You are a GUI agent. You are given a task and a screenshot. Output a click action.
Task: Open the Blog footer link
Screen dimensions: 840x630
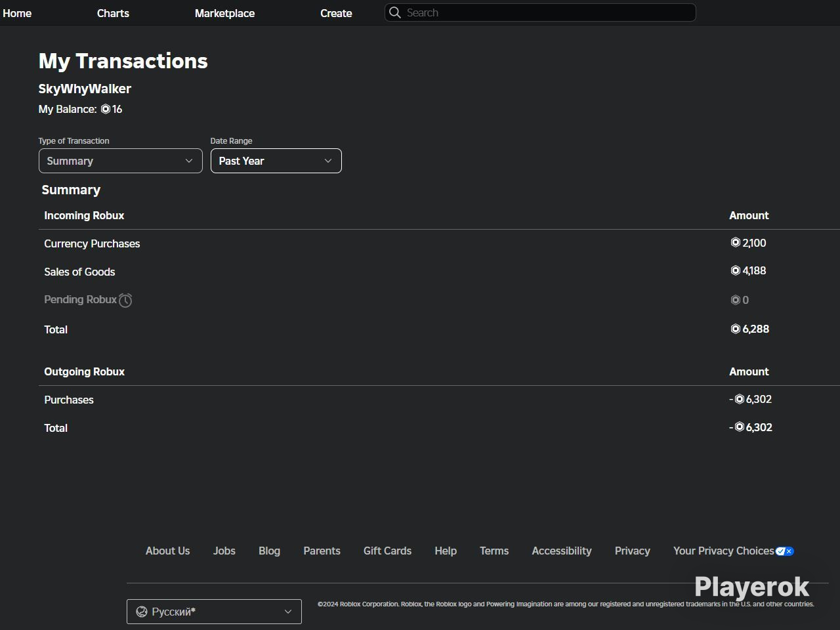tap(269, 551)
